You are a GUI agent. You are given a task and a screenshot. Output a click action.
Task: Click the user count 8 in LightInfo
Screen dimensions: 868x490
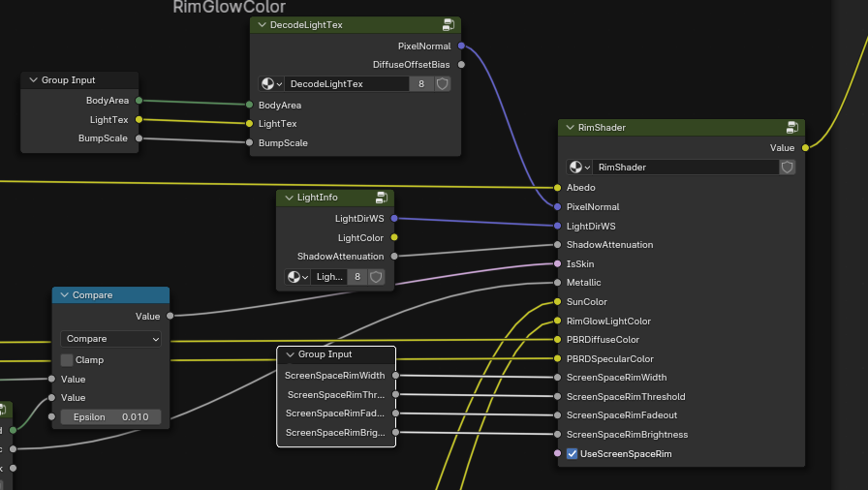pos(356,277)
